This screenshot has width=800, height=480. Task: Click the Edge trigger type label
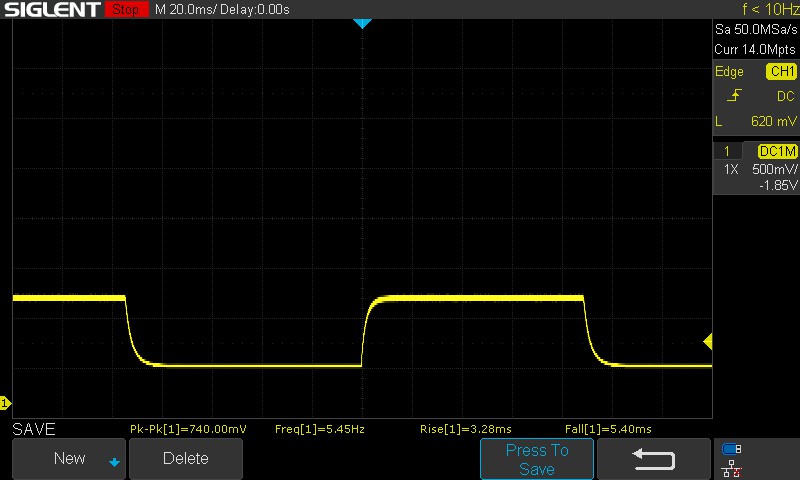click(729, 71)
